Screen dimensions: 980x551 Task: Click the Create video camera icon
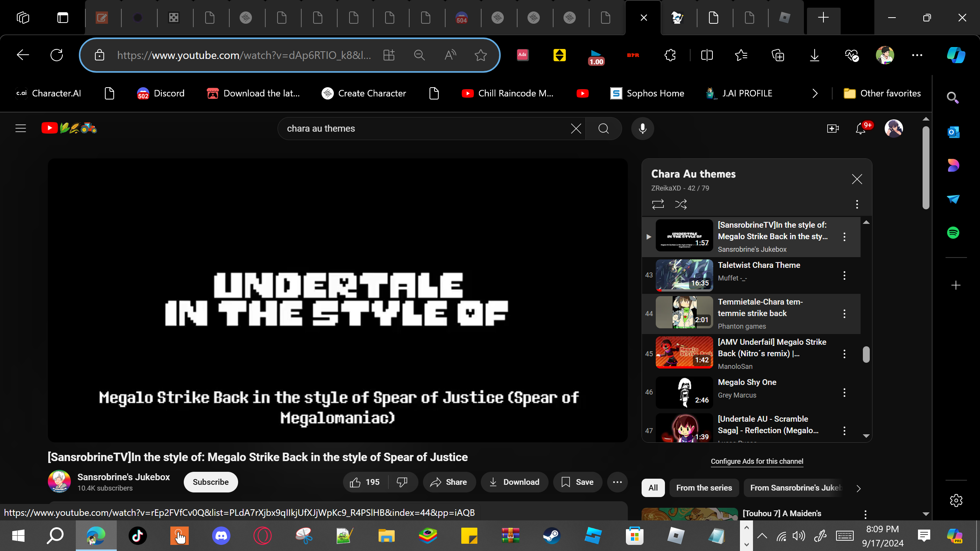point(832,129)
